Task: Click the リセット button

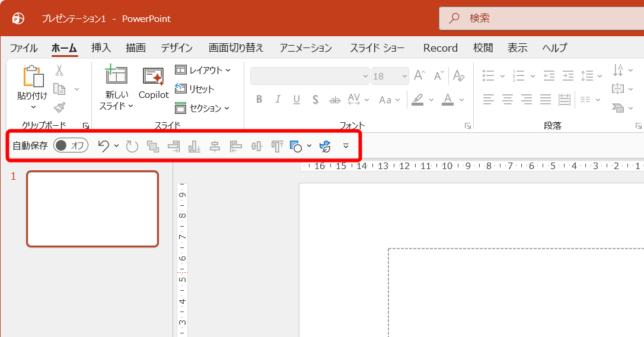Action: pyautogui.click(x=195, y=89)
